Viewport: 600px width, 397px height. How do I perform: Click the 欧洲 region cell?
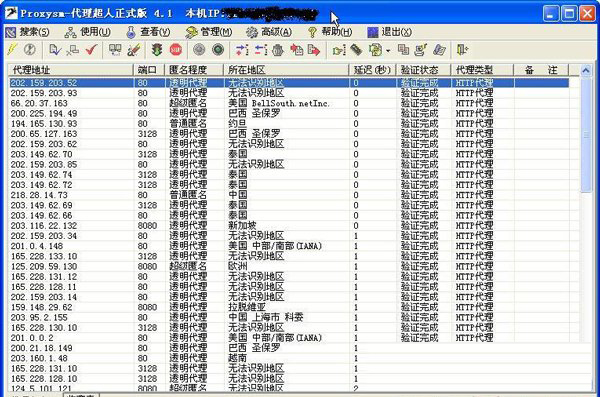tap(237, 266)
